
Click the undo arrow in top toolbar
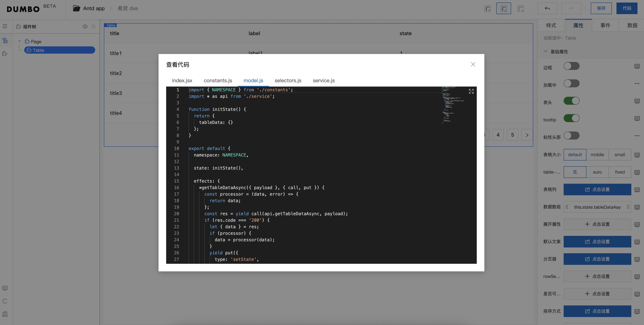tap(547, 9)
